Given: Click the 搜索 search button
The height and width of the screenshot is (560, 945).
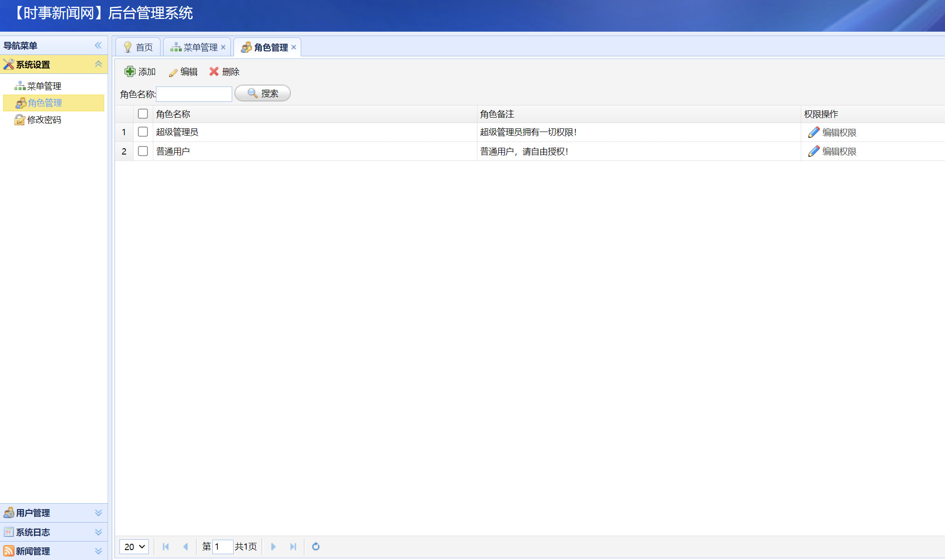Looking at the screenshot, I should pos(262,93).
